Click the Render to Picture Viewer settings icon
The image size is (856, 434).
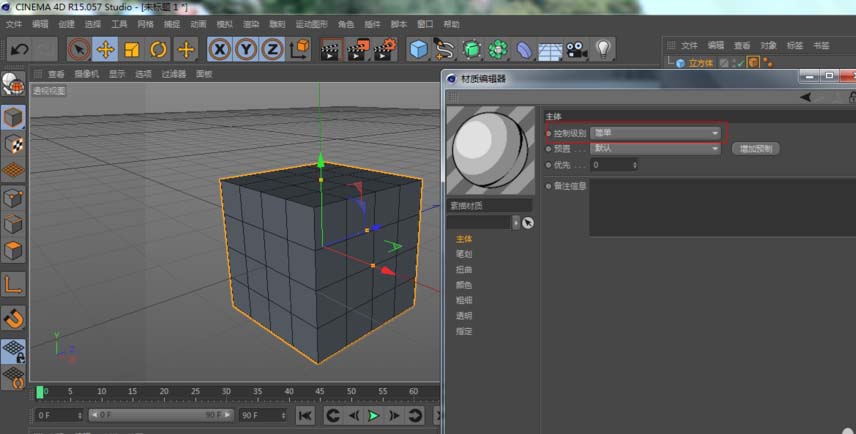(384, 49)
